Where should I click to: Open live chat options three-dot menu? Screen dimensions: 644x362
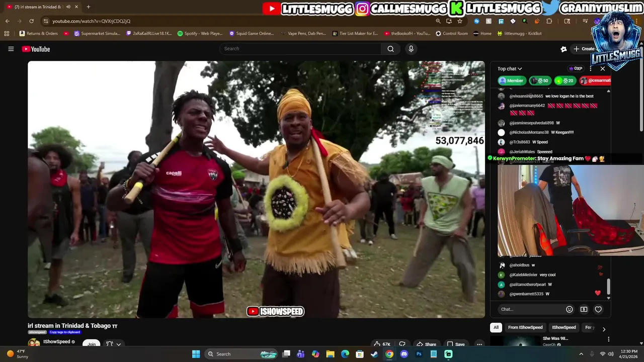click(591, 69)
